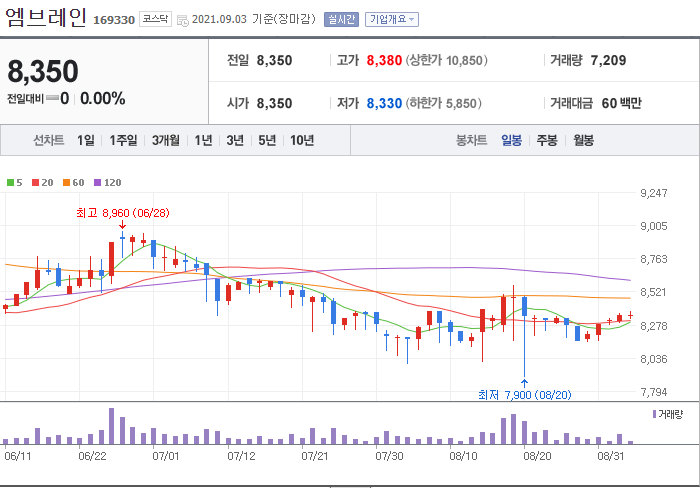
Task: Click the orange 60-day moving average swatch
Action: click(x=67, y=182)
